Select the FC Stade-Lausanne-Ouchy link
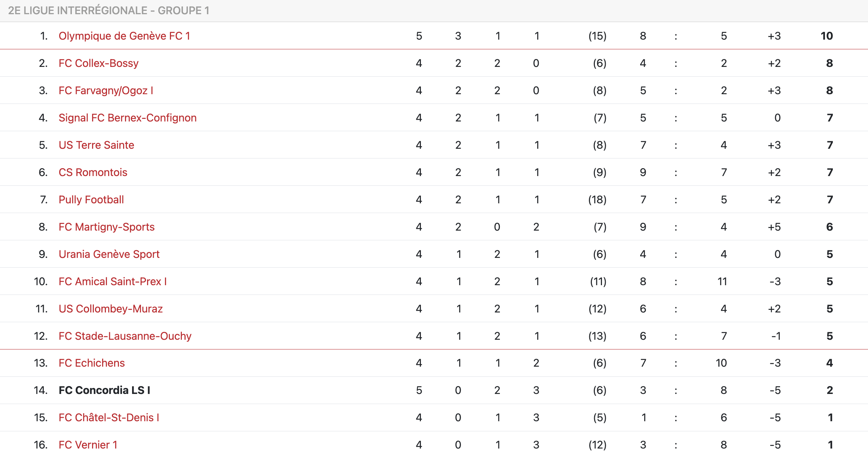The image size is (868, 456). tap(125, 336)
